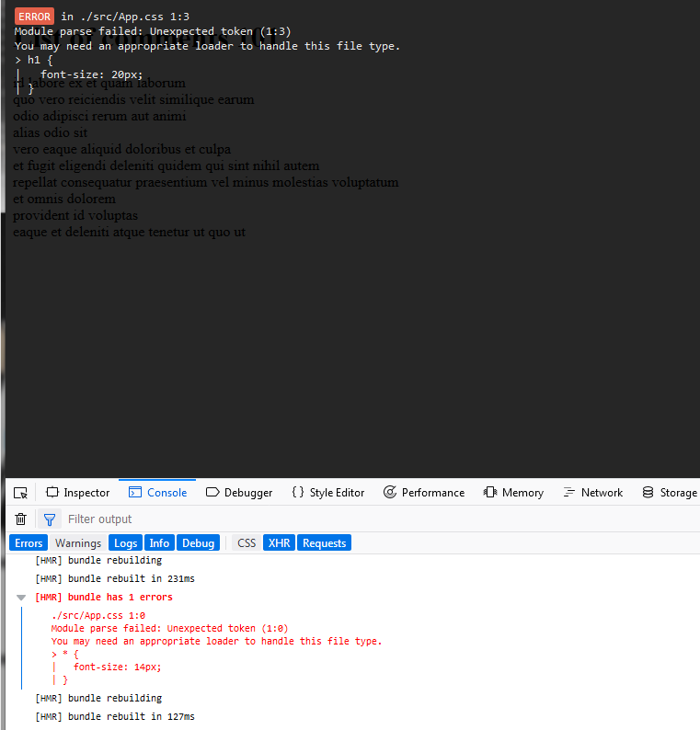Toggle the Debug filter
The height and width of the screenshot is (730, 700).
click(198, 542)
